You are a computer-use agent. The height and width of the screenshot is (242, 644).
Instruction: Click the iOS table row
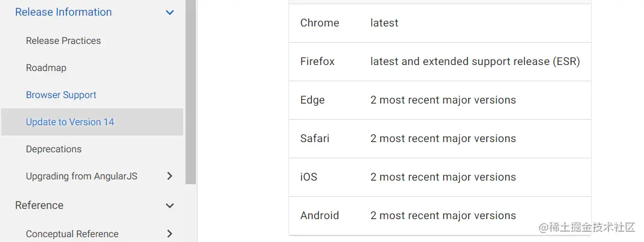coord(440,177)
